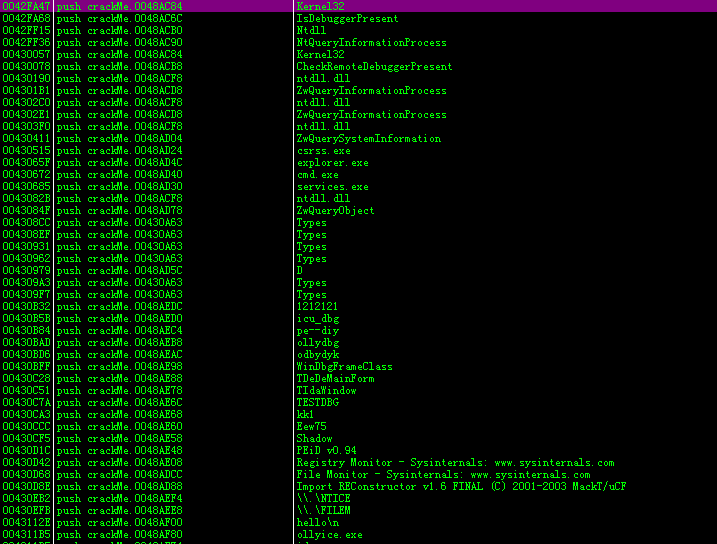717x544 pixels.
Task: Click push crackMe.0048AD24 instruction
Action: [x=119, y=150]
